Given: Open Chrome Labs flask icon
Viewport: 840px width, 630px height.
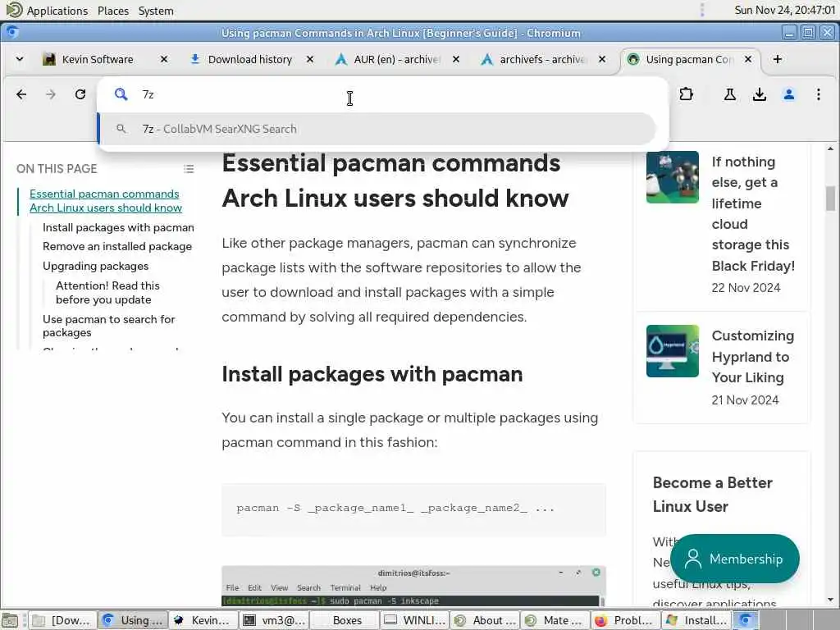Looking at the screenshot, I should (729, 95).
